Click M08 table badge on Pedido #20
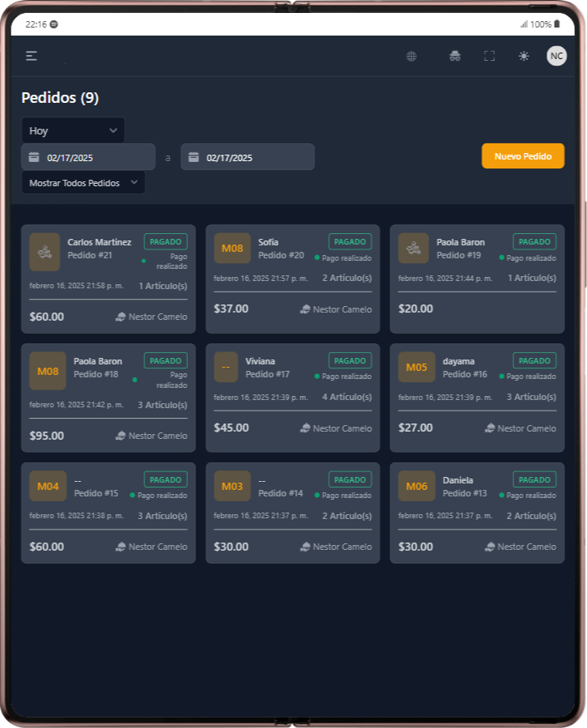Image resolution: width=587 pixels, height=728 pixels. point(232,249)
